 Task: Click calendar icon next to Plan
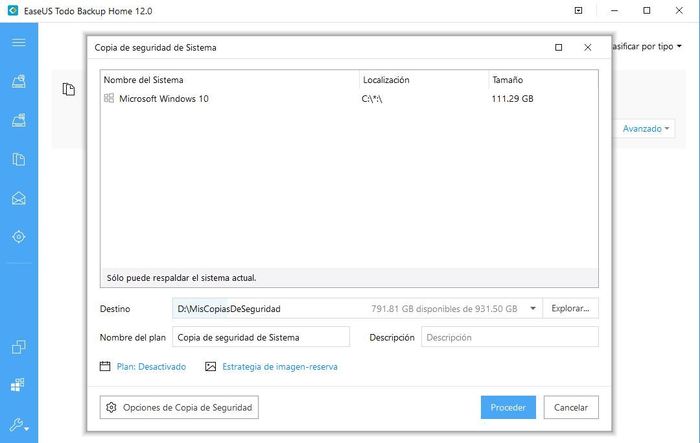[x=105, y=367]
